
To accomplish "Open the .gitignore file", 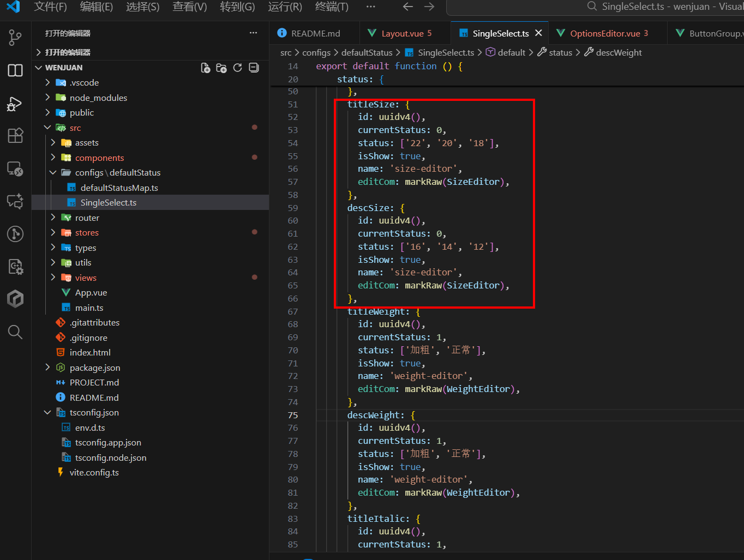I will (x=88, y=338).
